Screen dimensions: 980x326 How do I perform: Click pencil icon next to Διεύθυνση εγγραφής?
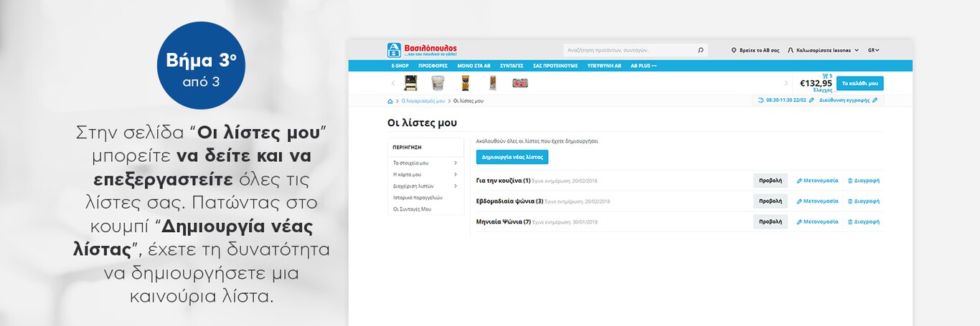875,100
